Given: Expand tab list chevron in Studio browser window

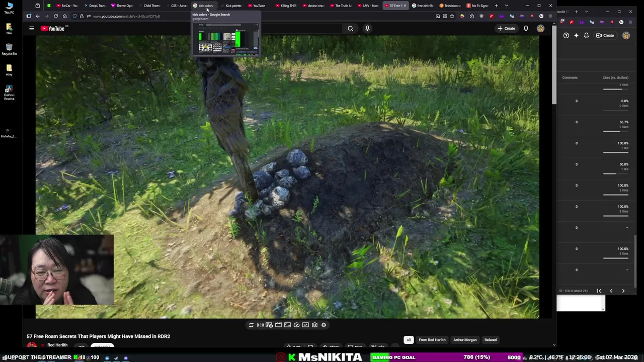Looking at the screenshot, I should click(586, 12).
